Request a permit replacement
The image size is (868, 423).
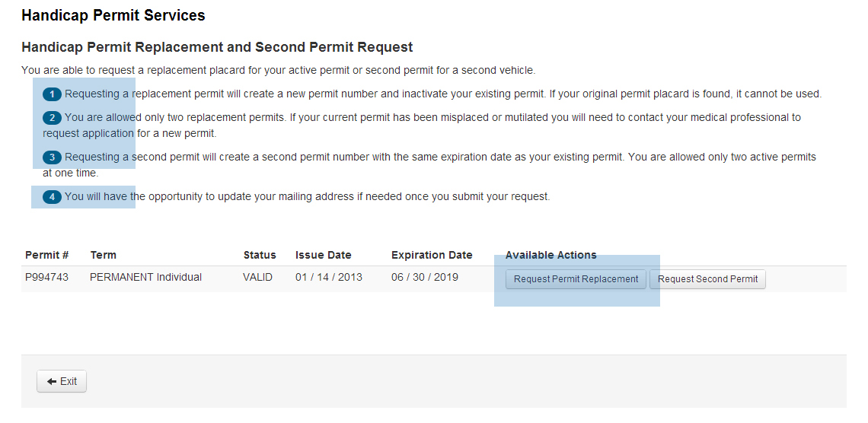coord(576,279)
